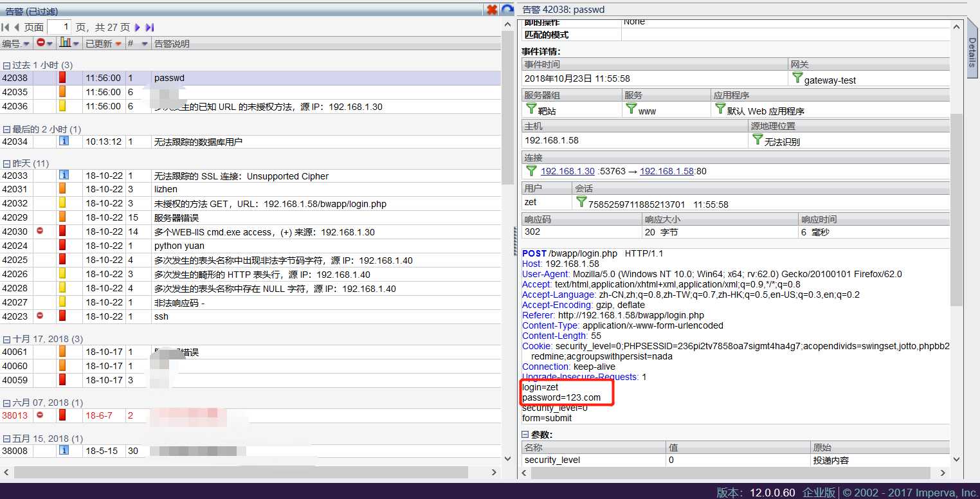Filter by connection funnel icon
Viewport: 980px width, 499px height.
coord(531,170)
